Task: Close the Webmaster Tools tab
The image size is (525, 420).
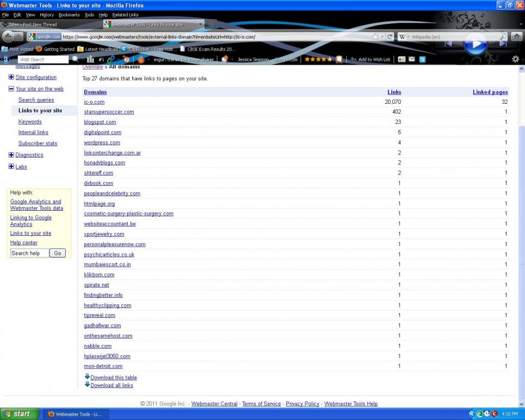Action: click(x=201, y=24)
